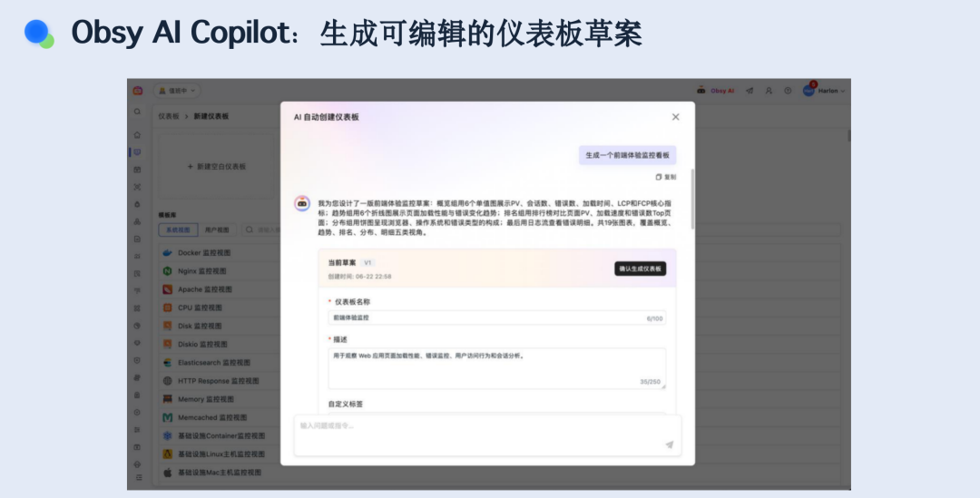Close the AI 自动创建仪表板 dialog
Screen dimensions: 980x498
click(x=676, y=117)
